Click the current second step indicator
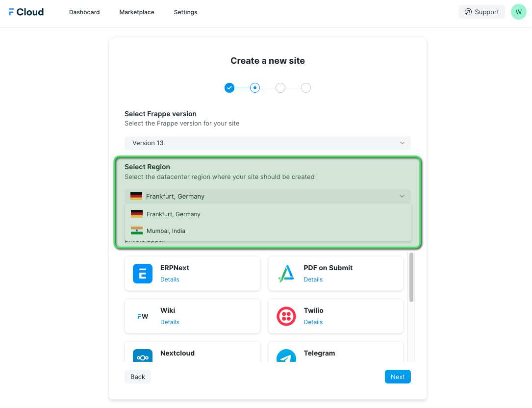The height and width of the screenshot is (408, 532). click(x=255, y=88)
